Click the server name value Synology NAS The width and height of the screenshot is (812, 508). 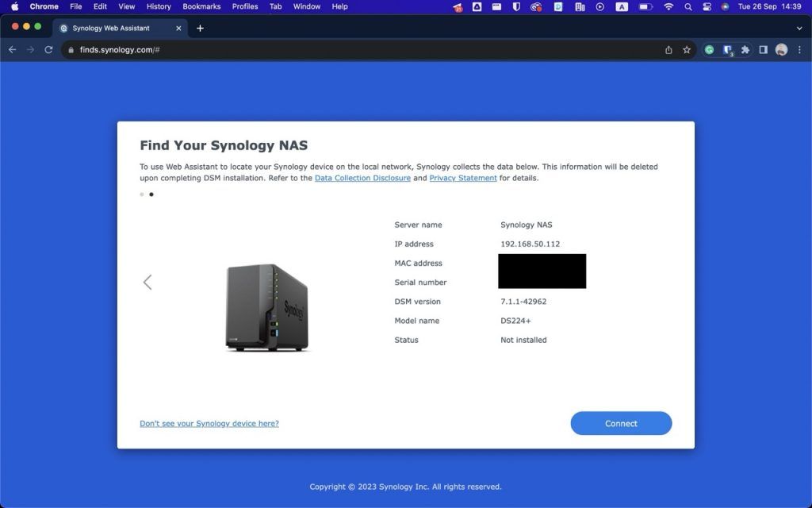point(527,225)
